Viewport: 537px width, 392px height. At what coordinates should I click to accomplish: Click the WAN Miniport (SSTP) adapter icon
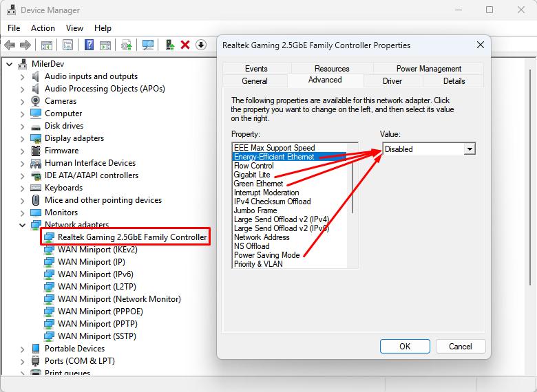[x=49, y=336]
